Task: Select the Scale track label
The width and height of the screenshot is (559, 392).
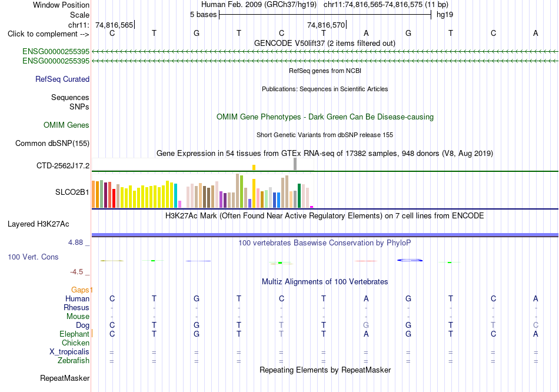Action: pyautogui.click(x=79, y=15)
